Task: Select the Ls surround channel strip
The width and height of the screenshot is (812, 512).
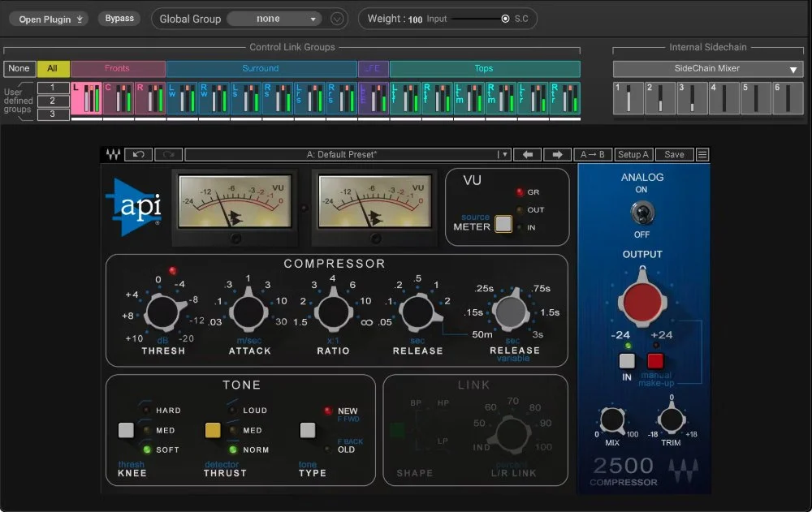Action: (245, 98)
